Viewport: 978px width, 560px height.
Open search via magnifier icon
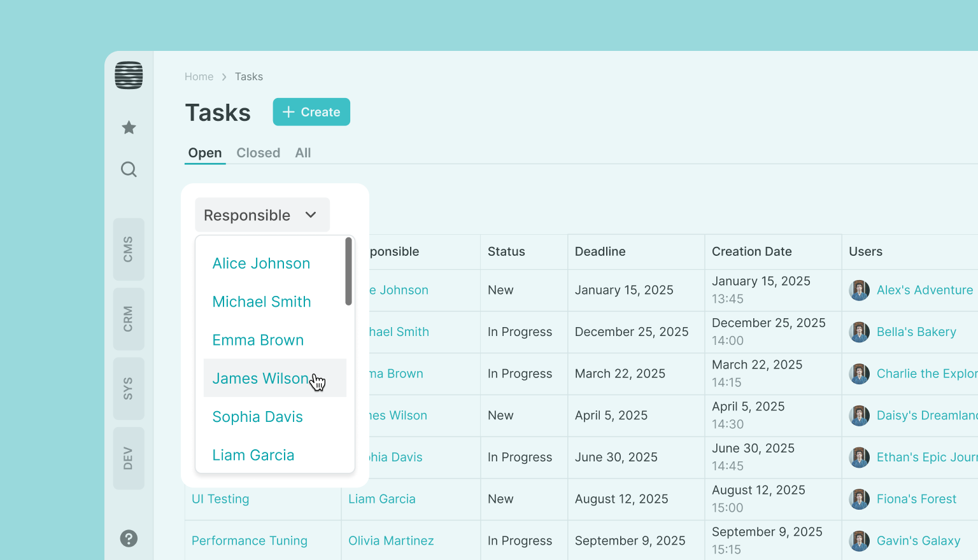(x=129, y=169)
